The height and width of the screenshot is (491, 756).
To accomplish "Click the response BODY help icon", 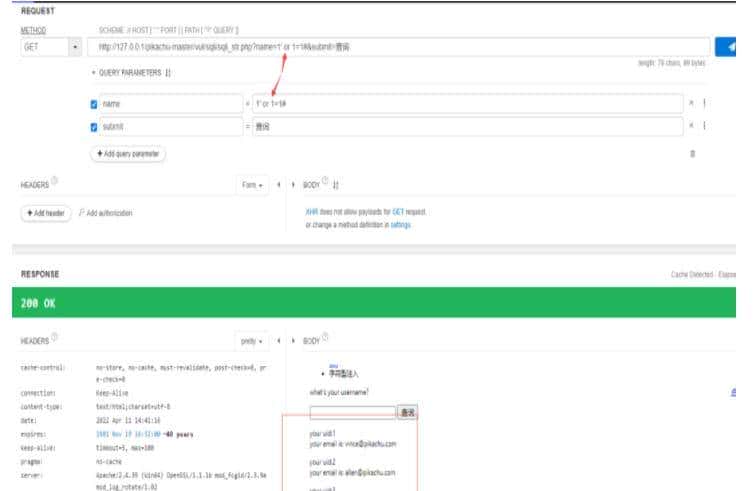I will click(325, 337).
